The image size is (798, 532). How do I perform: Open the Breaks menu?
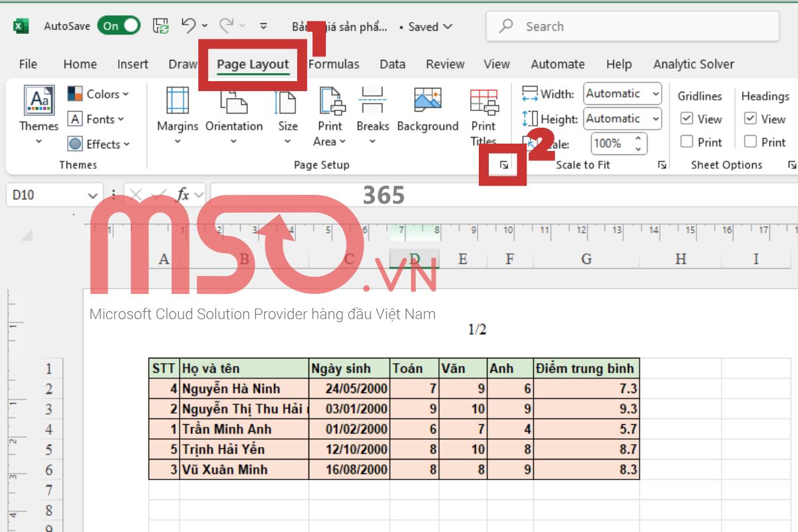[x=372, y=116]
